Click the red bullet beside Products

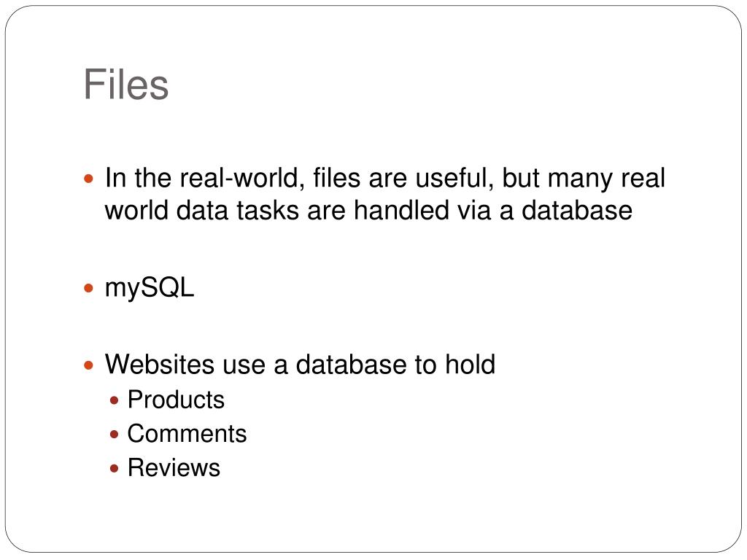[x=114, y=400]
